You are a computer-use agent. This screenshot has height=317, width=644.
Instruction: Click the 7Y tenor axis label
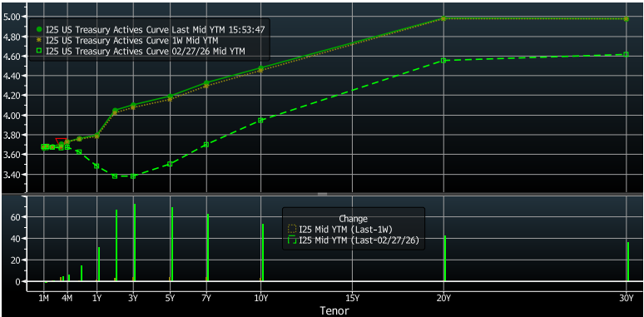(x=206, y=298)
